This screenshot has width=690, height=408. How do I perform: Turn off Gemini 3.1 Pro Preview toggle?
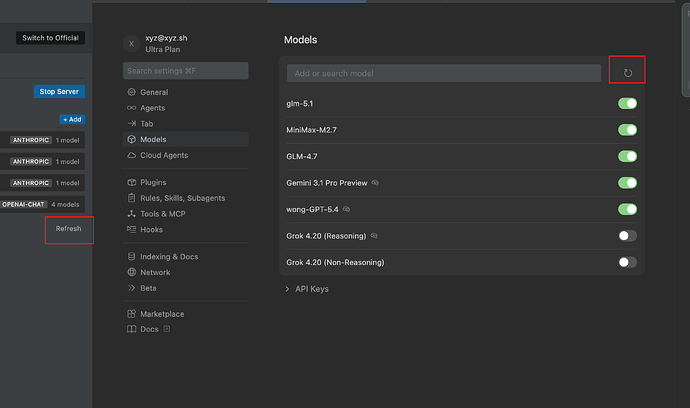(x=627, y=183)
